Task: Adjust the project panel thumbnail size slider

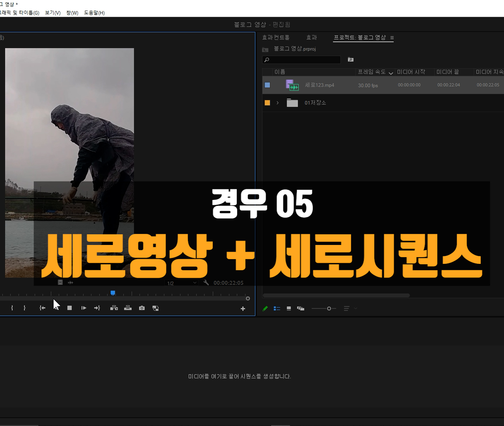Action: (329, 308)
